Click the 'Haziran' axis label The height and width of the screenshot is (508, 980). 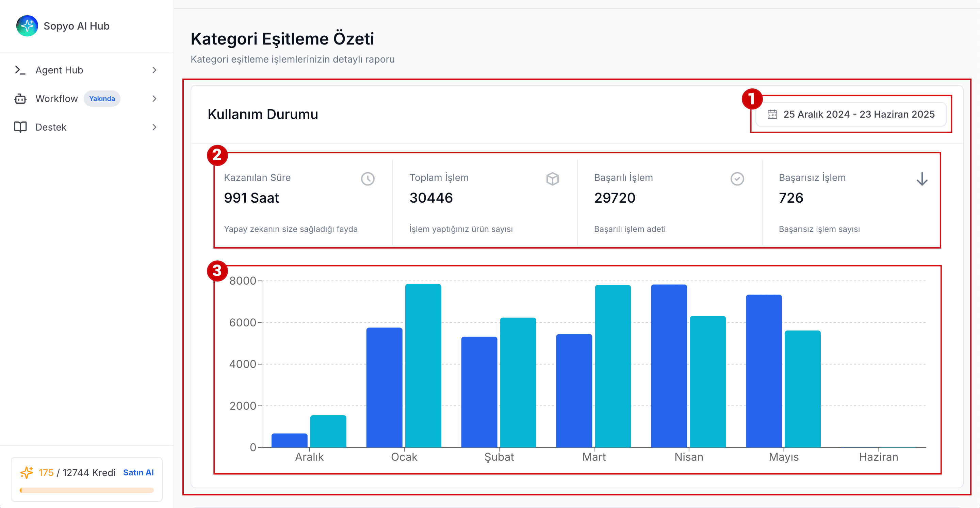coord(878,457)
